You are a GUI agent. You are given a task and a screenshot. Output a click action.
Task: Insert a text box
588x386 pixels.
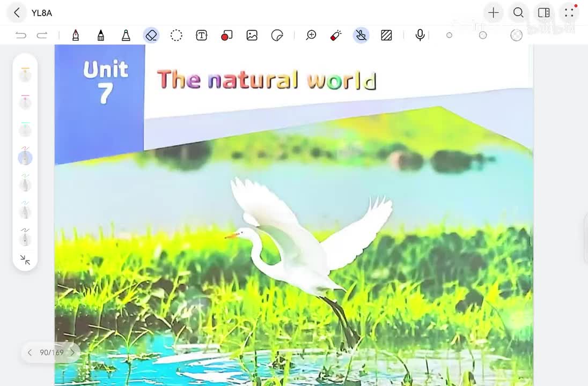(201, 35)
